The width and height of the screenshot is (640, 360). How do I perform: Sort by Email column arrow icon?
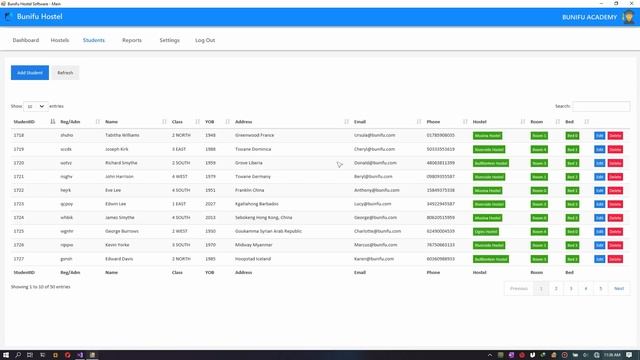[x=419, y=122]
